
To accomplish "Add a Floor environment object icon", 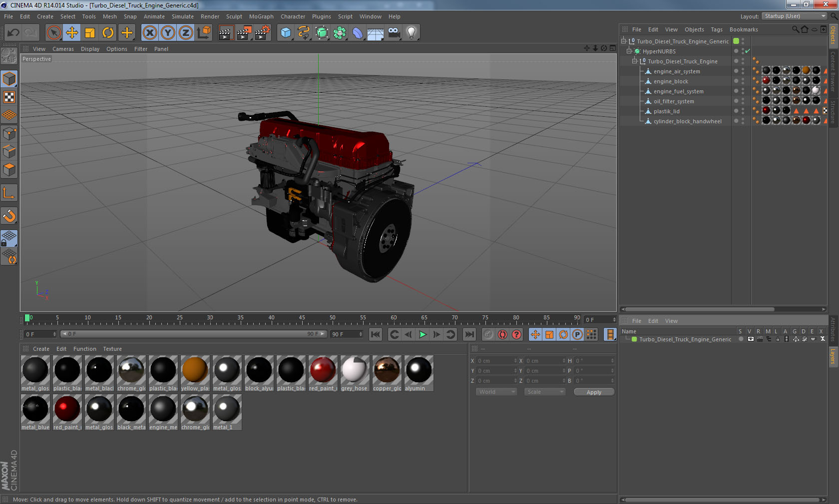I will pyautogui.click(x=376, y=33).
